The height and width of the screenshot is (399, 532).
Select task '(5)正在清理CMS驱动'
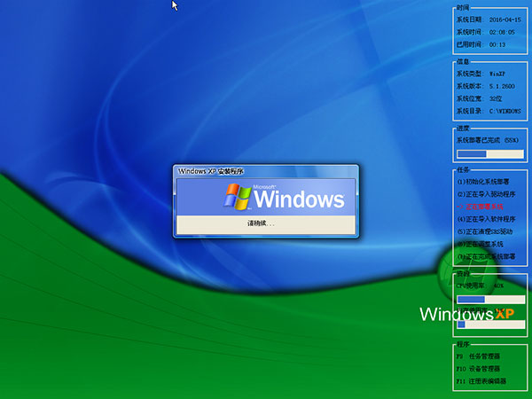487,231
